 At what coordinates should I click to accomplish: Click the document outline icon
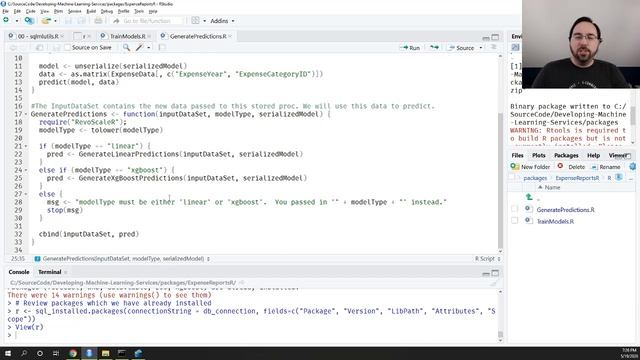[493, 47]
